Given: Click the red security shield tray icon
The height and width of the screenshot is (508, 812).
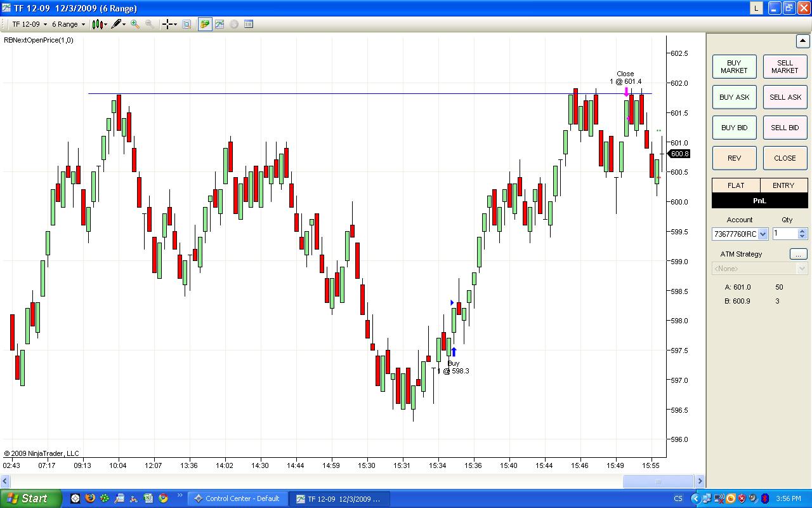Looking at the screenshot, I should tap(742, 498).
